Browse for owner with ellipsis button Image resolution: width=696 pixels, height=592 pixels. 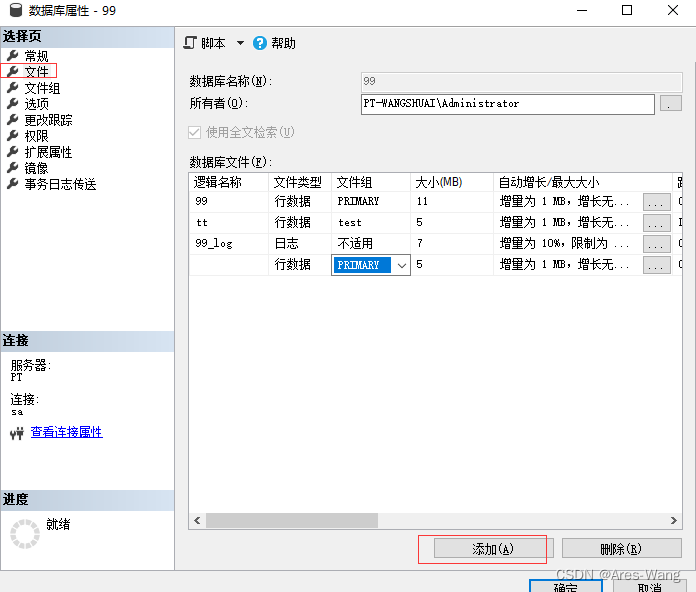[671, 104]
